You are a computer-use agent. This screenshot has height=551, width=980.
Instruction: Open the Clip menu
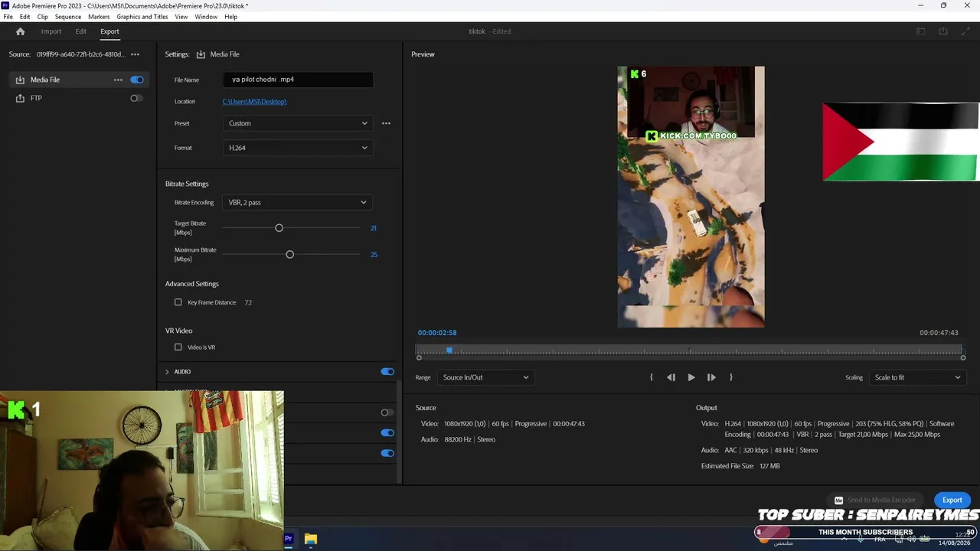coord(42,17)
